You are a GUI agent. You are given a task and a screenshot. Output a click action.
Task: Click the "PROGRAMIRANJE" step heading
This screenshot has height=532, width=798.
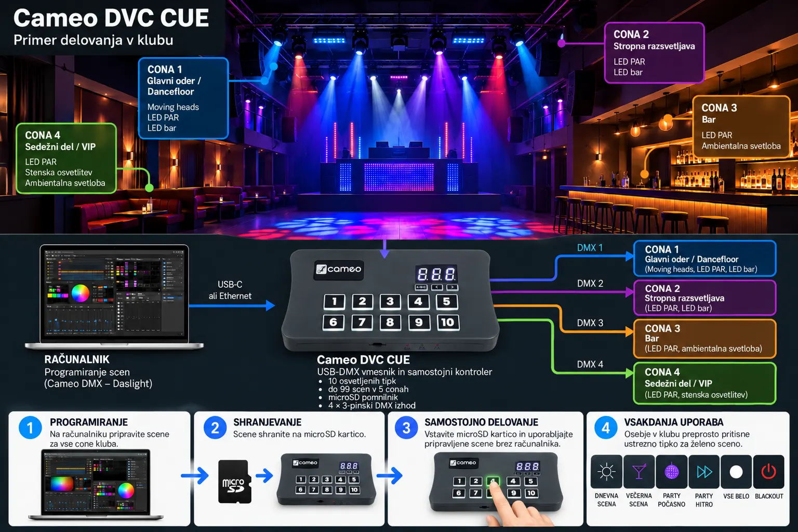(89, 422)
